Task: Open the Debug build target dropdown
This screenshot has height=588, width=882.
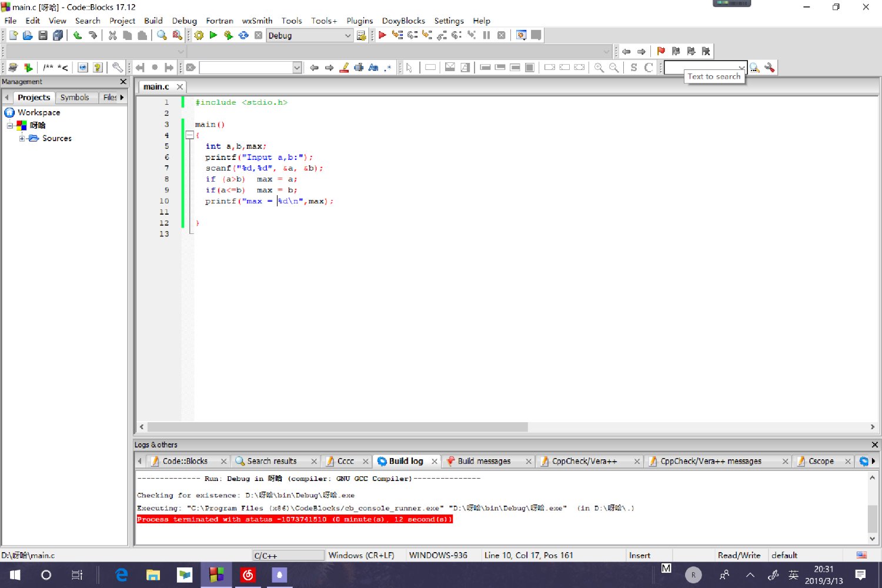Action: pos(348,36)
